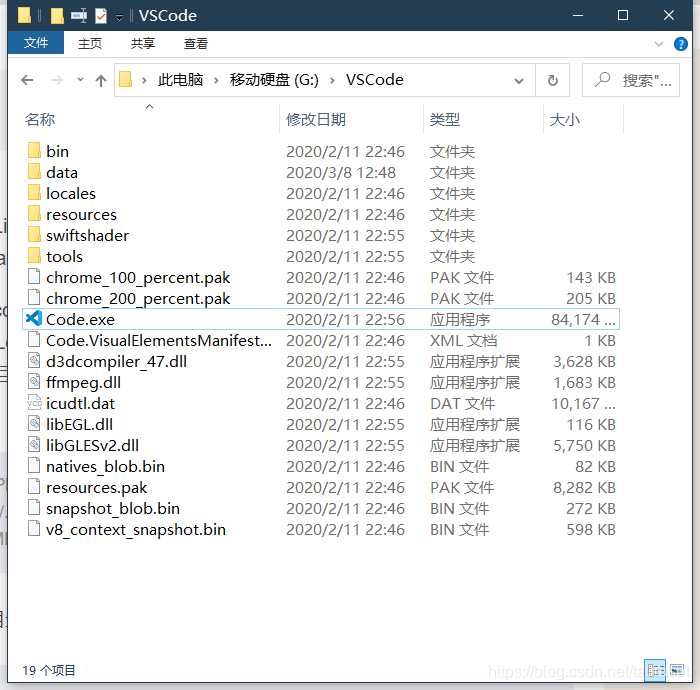This screenshot has height=690, width=700.
Task: Click the rename quick access toolbar icon
Action: coord(79,16)
